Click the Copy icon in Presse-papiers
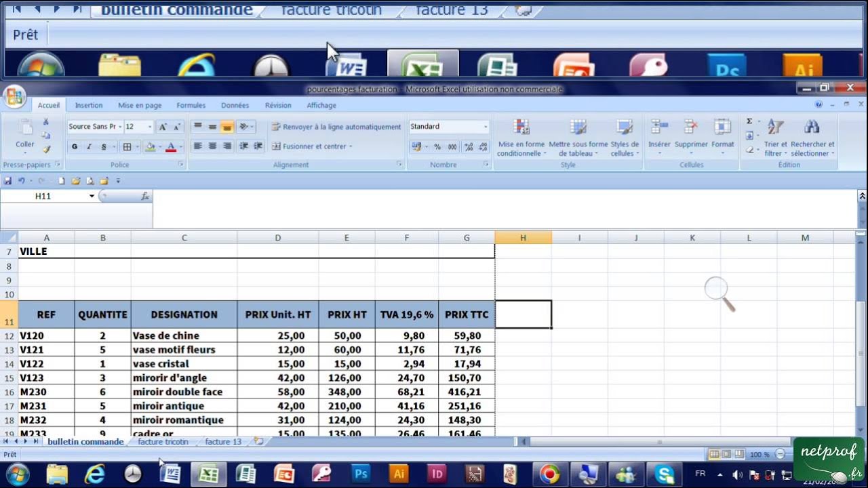868x488 pixels. pyautogui.click(x=46, y=136)
